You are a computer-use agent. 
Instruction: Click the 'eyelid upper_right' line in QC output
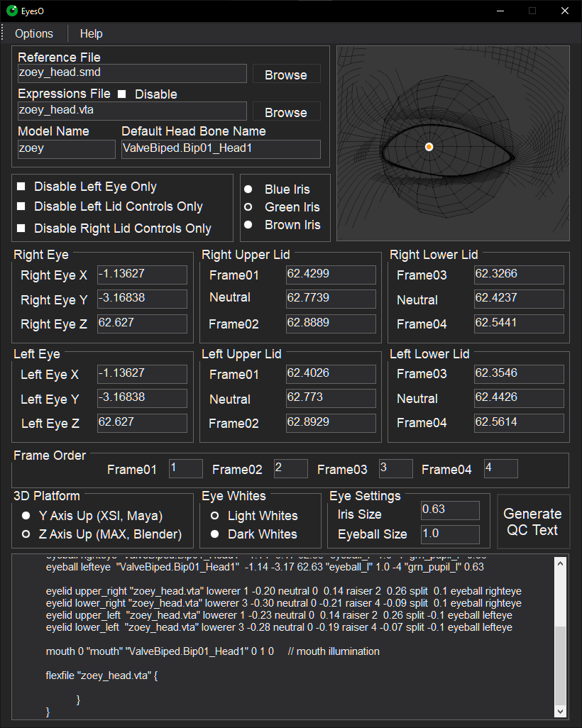coord(284,591)
